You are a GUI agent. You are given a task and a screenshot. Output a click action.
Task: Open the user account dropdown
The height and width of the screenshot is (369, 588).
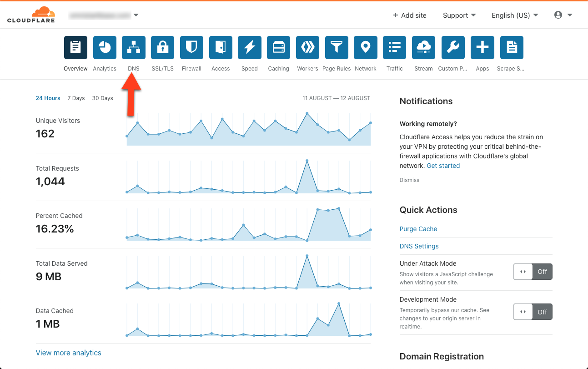coord(563,15)
